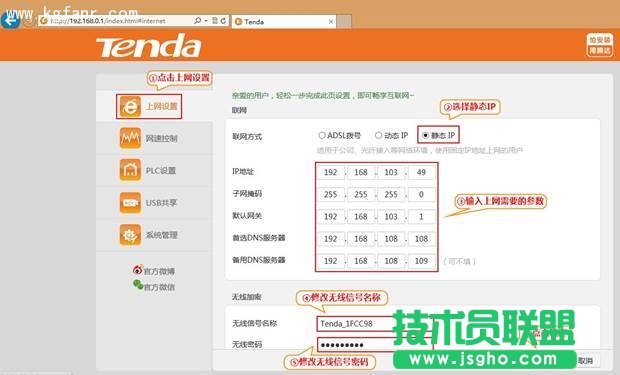Click the browser address bar URL
Screen dimensions: 620x375
point(108,21)
